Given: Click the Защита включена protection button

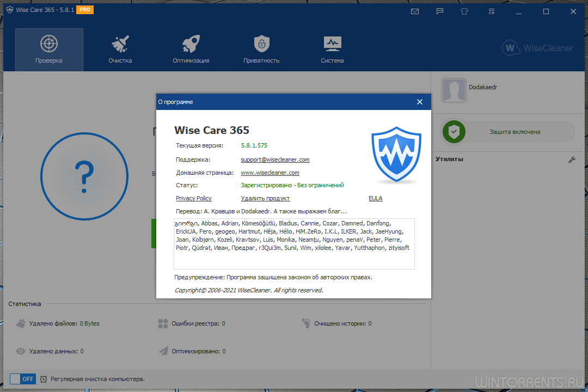Looking at the screenshot, I should [x=508, y=132].
